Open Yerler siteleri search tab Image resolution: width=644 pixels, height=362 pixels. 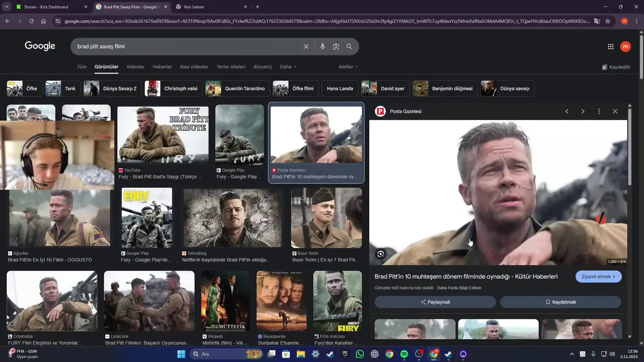pyautogui.click(x=231, y=67)
